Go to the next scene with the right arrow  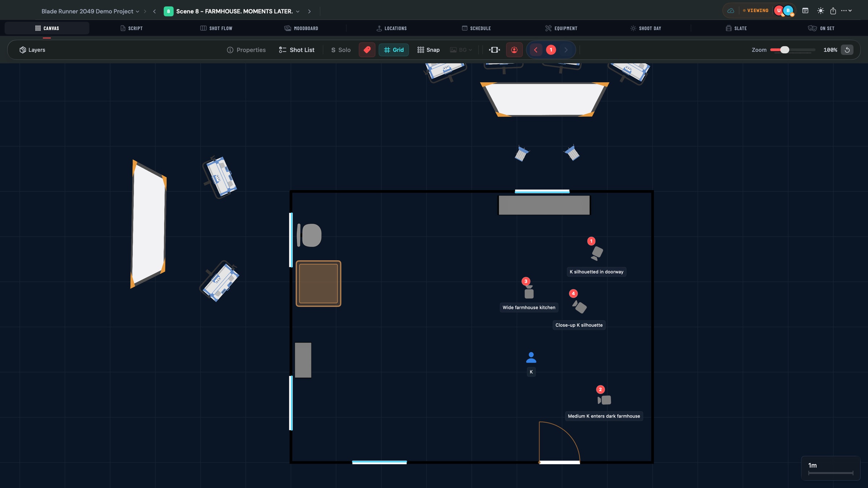[310, 11]
